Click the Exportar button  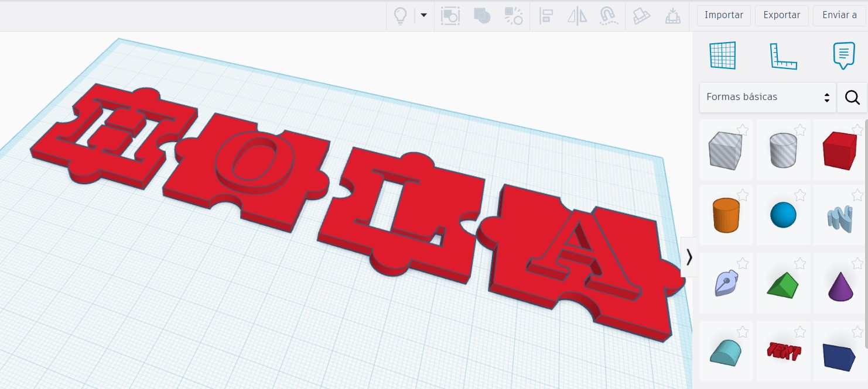782,15
